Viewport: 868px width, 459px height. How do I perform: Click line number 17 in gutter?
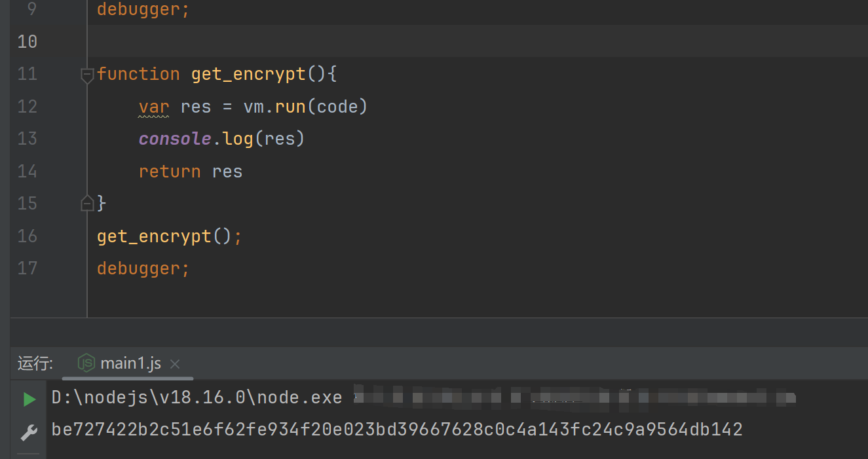tap(28, 268)
